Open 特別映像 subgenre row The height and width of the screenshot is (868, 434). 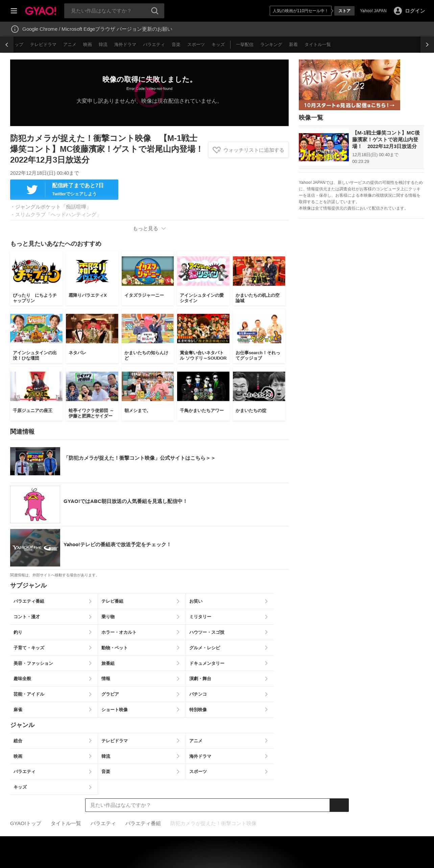pyautogui.click(x=230, y=710)
